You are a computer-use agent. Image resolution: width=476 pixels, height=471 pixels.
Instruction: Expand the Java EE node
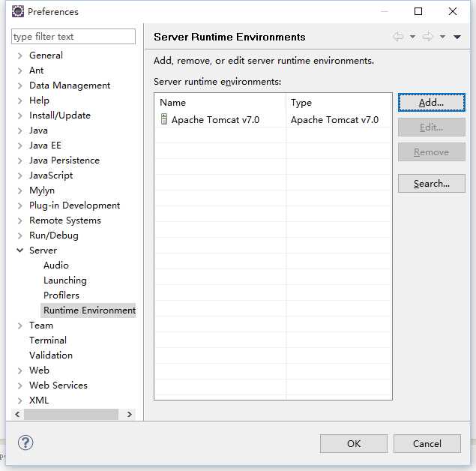click(x=20, y=145)
